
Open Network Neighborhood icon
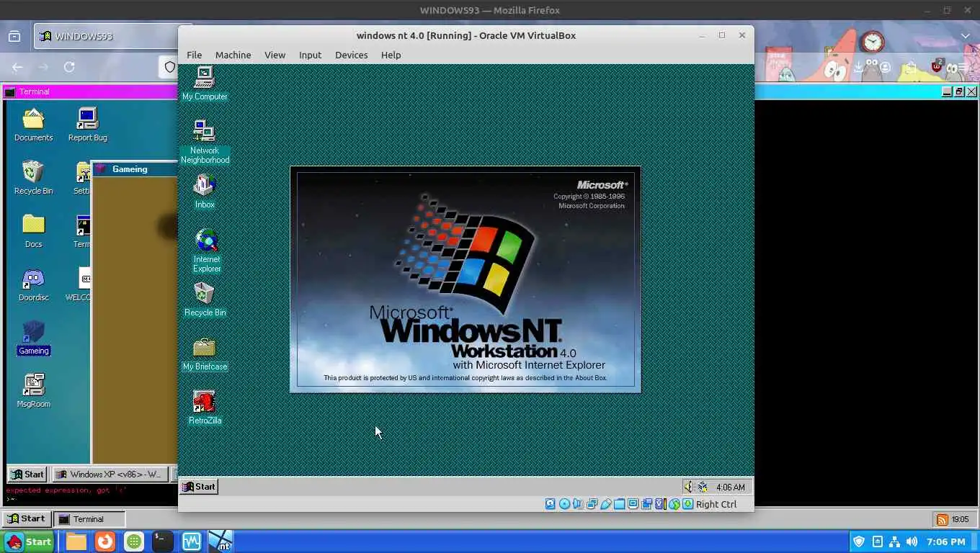point(205,141)
